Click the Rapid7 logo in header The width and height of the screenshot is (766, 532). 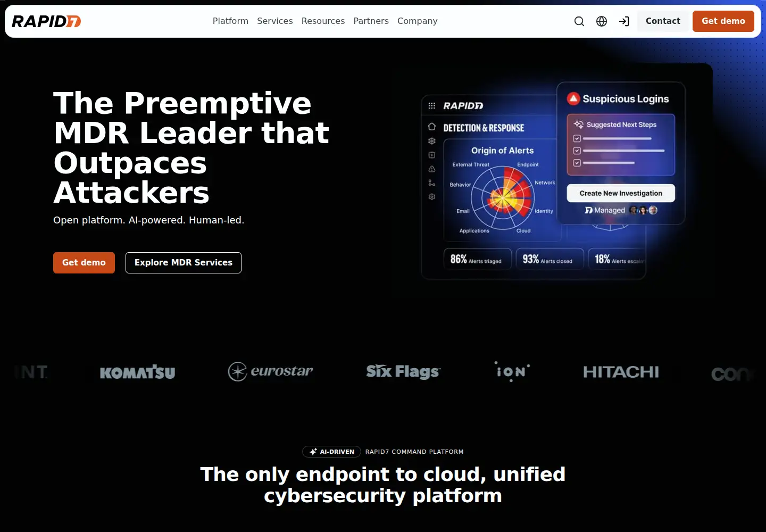[46, 21]
